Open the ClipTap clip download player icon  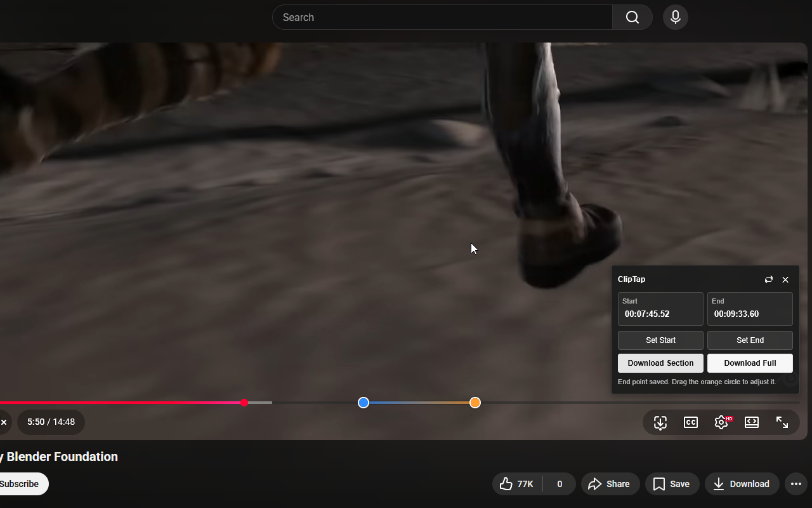660,422
